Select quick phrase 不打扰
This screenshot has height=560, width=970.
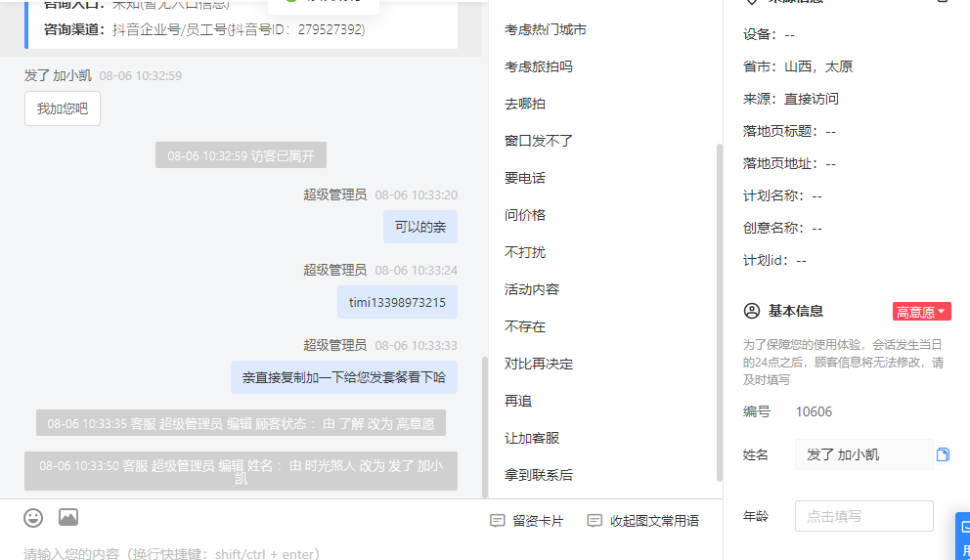click(524, 252)
